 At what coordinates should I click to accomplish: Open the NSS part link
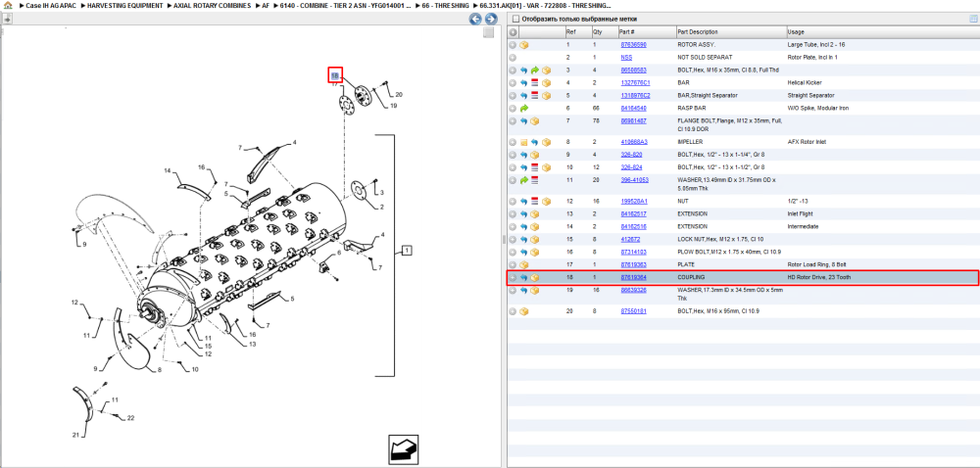point(626,58)
